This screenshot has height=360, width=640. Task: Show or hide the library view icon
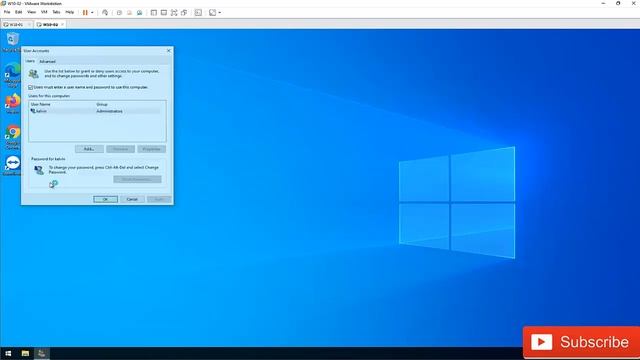154,13
